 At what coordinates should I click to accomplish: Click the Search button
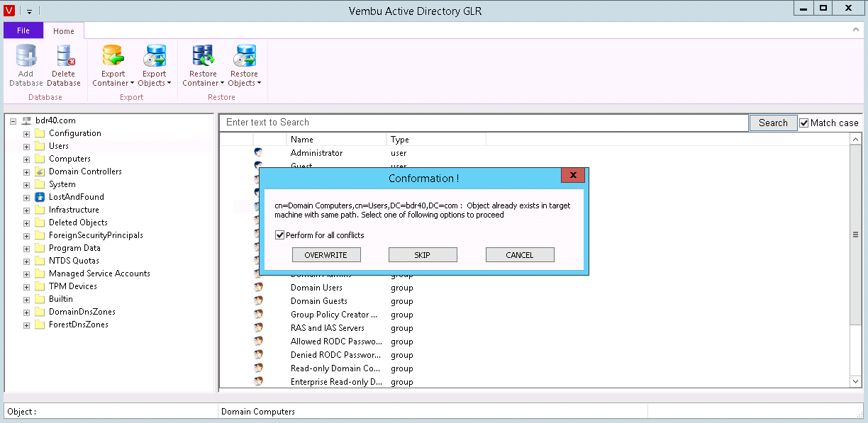773,123
